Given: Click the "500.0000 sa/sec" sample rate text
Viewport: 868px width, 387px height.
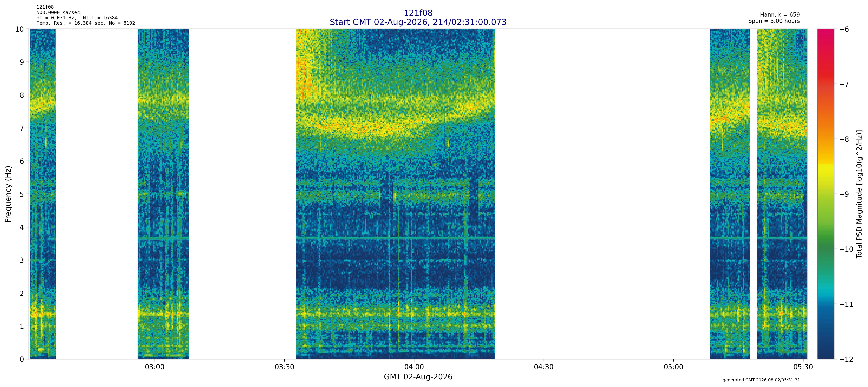Looking at the screenshot, I should pos(58,12).
